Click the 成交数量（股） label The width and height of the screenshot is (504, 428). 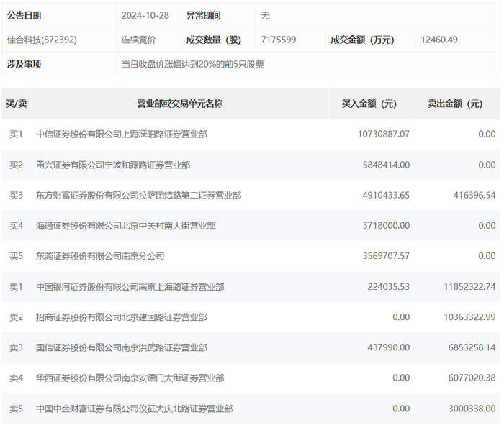pos(214,40)
